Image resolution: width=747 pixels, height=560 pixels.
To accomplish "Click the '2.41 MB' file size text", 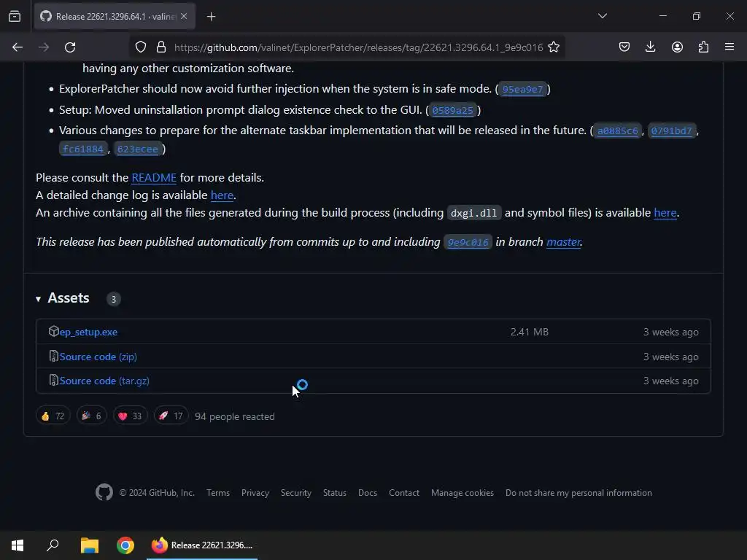I will [x=530, y=332].
